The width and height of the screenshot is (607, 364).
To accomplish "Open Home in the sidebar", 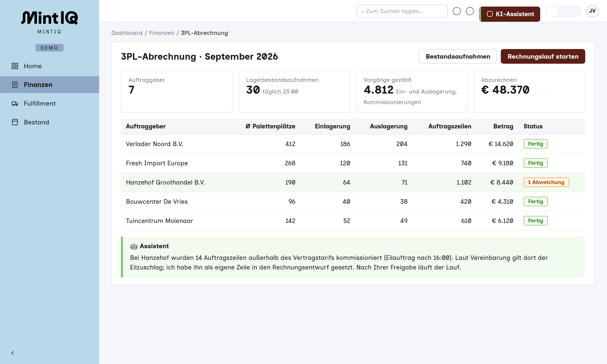I will pos(50,66).
